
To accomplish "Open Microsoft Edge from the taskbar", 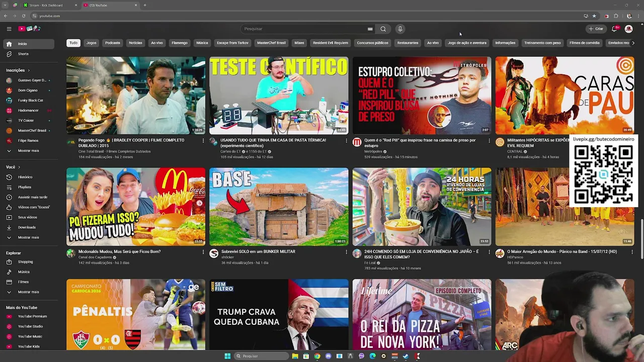I will [372, 356].
